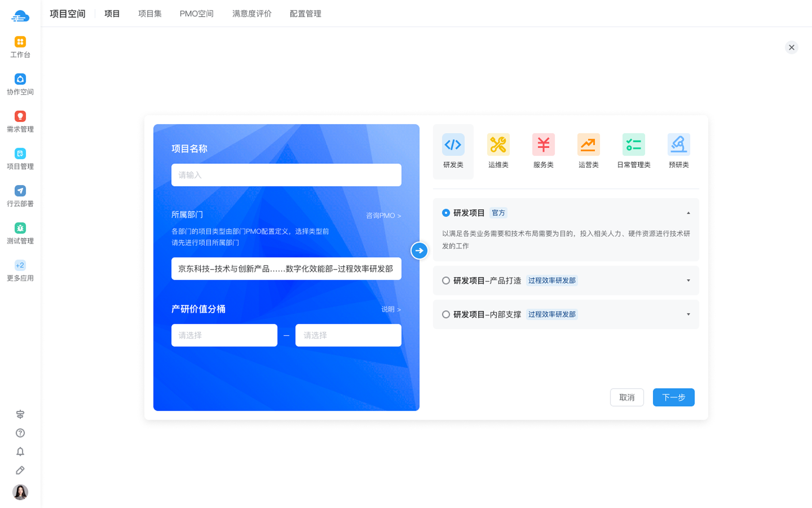Image resolution: width=812 pixels, height=508 pixels.
Task: Choose the 预研类 category icon
Action: pos(678,145)
